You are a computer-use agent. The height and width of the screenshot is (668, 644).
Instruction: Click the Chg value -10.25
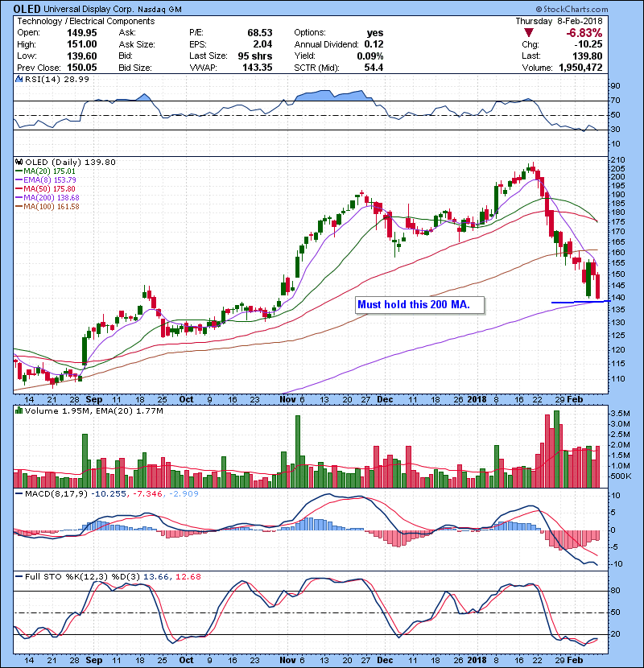588,44
